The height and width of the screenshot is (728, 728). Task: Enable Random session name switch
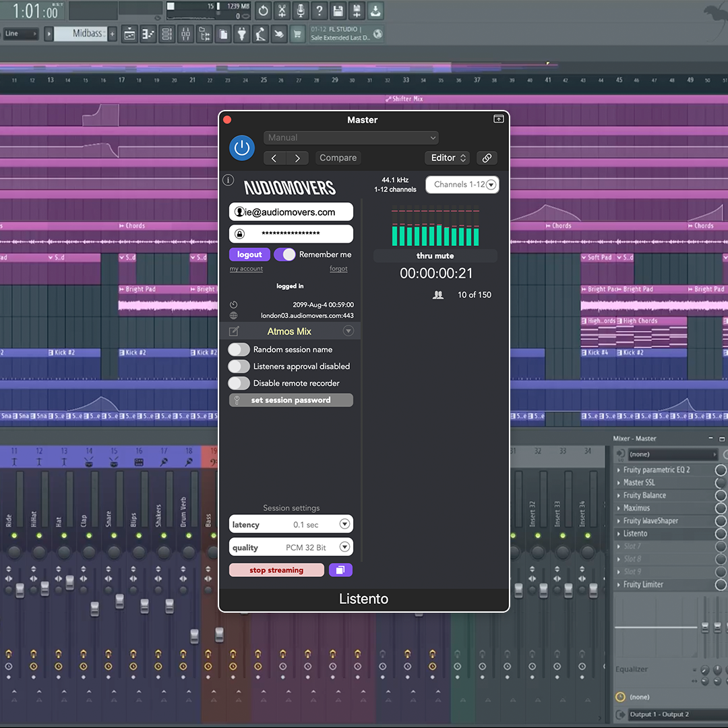tap(239, 349)
